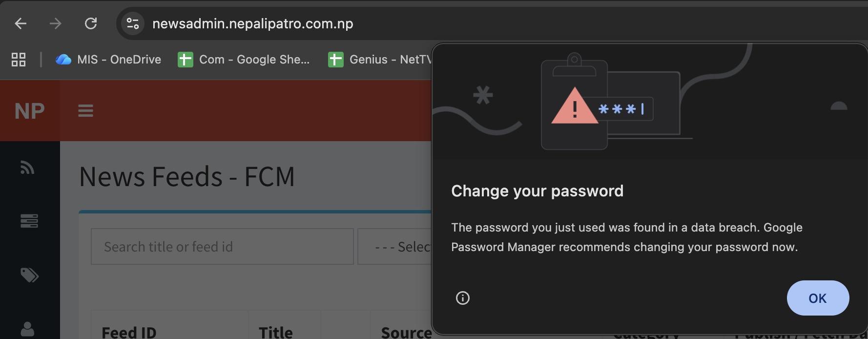This screenshot has height=339, width=868.
Task: Click the browser back arrow
Action: coord(21,23)
